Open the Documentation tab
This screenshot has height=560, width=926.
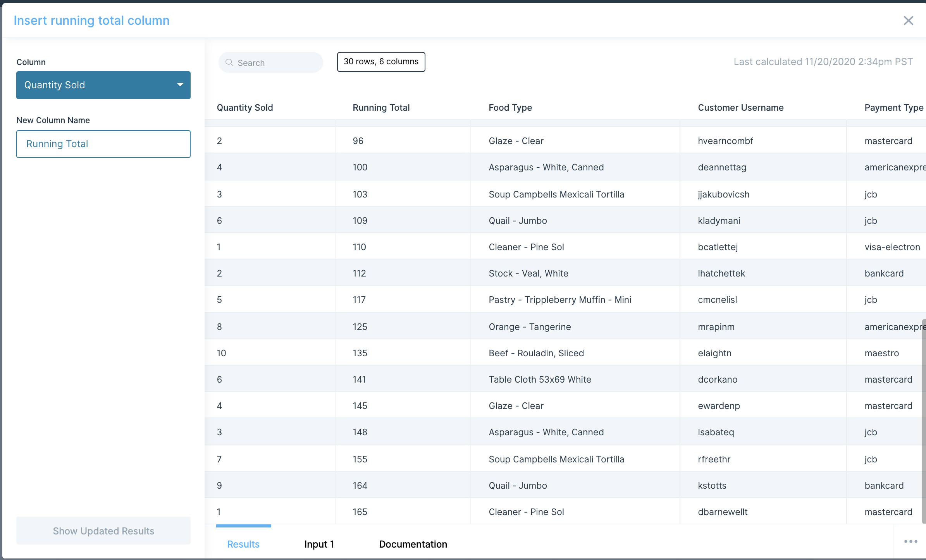(x=413, y=544)
